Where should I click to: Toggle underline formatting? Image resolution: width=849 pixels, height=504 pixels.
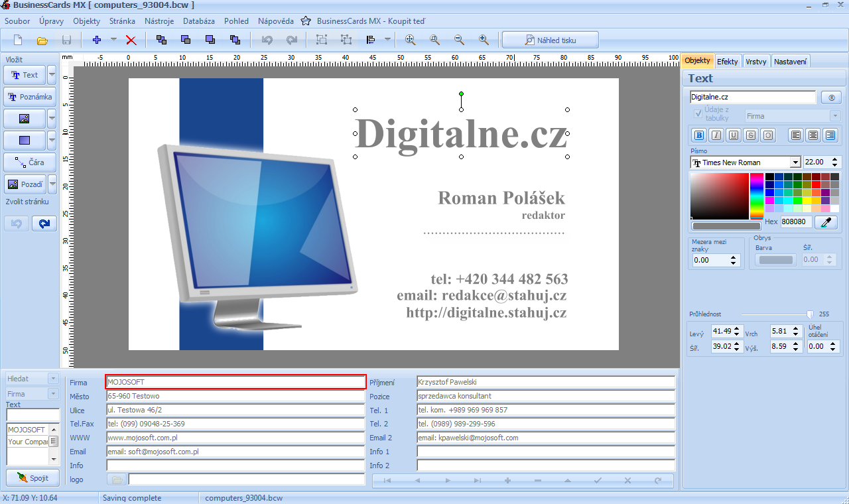click(734, 135)
